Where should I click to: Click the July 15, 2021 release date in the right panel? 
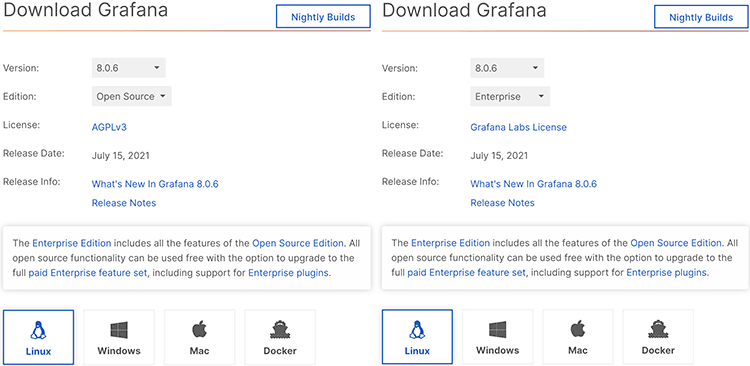499,155
